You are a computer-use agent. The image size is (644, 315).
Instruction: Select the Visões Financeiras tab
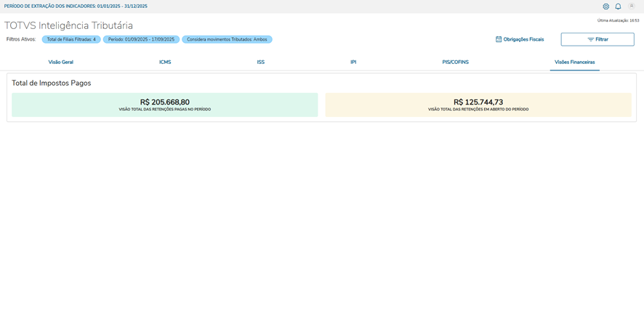pos(575,62)
